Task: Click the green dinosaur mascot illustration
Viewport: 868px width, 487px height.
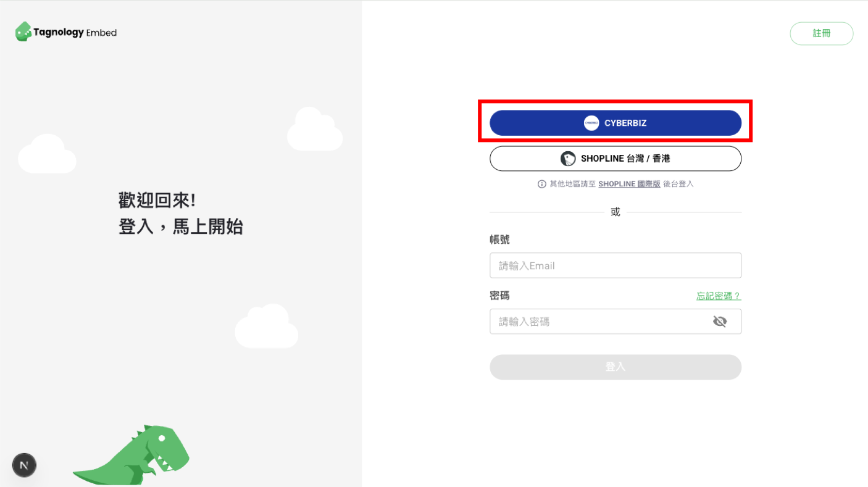Action: click(131, 454)
